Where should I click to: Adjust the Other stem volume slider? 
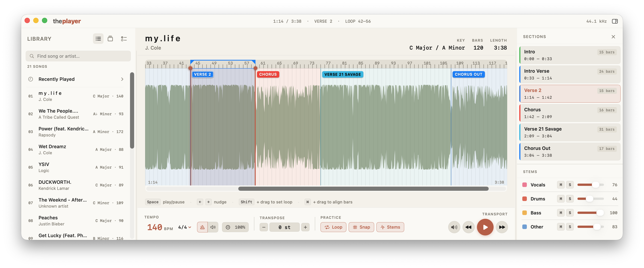click(591, 227)
